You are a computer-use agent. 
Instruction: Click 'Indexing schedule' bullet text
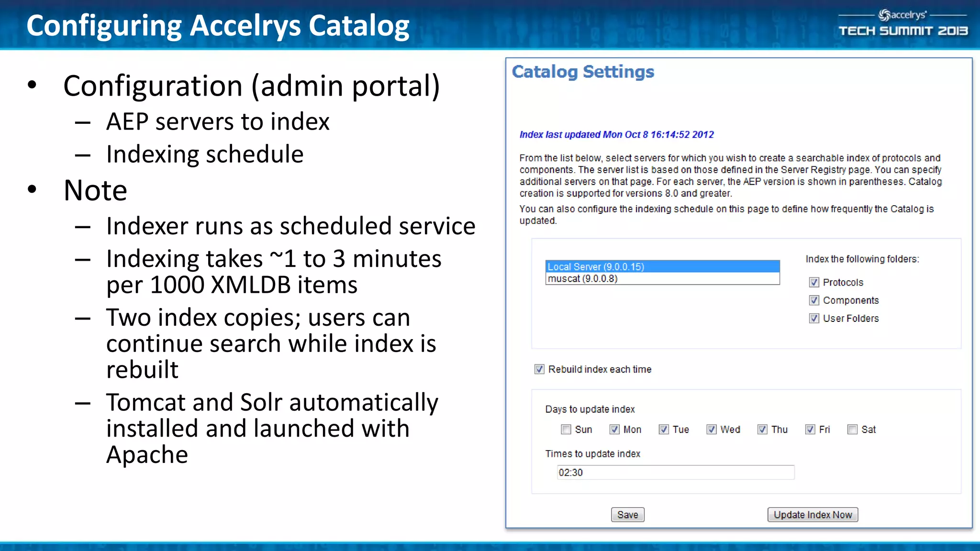(205, 154)
